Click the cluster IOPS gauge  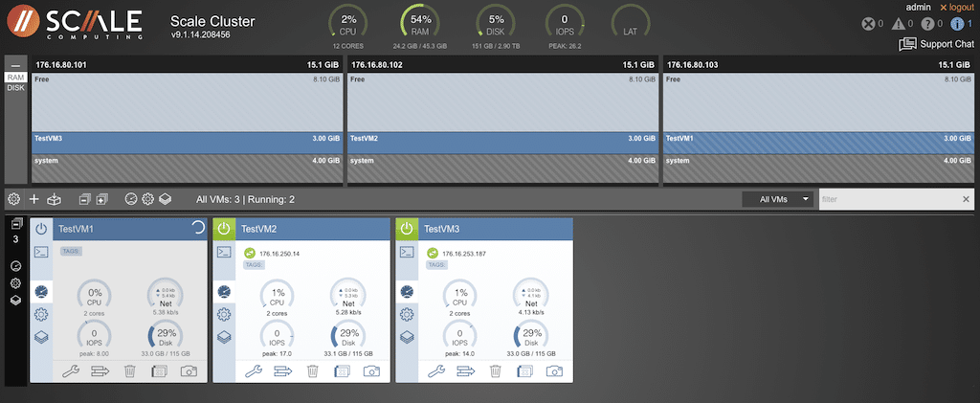pos(565,24)
